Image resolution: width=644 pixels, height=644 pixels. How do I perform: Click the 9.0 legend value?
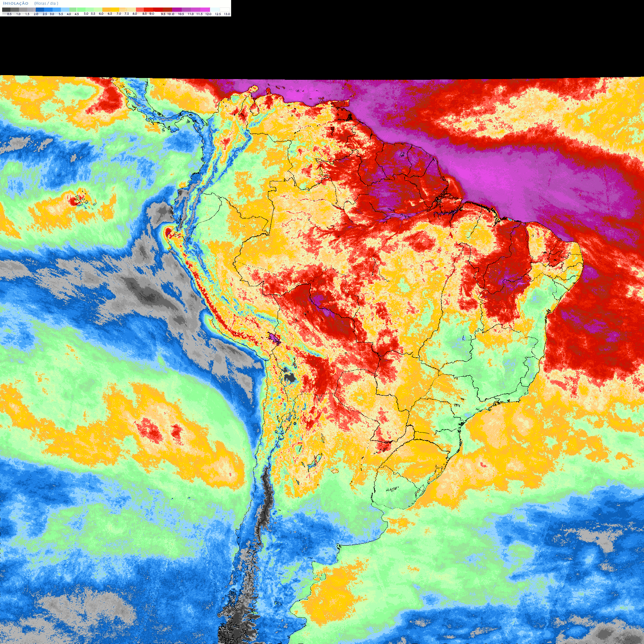coord(152,14)
